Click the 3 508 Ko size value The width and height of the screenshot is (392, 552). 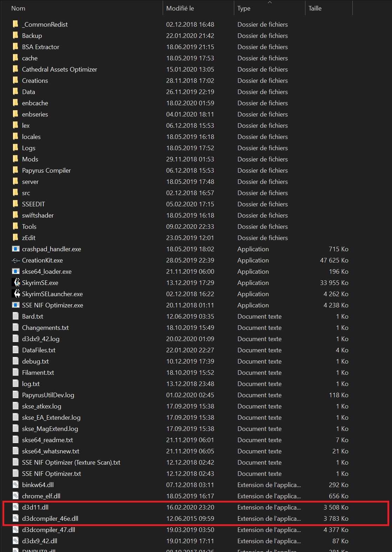click(x=336, y=507)
